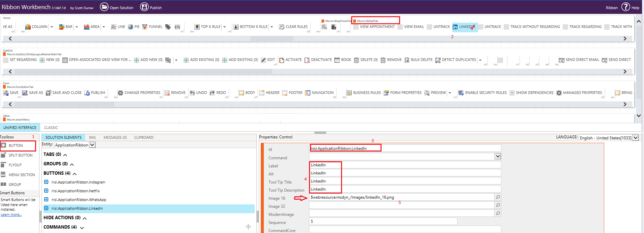Click the Label input field
644x233 pixels.
pos(405,165)
